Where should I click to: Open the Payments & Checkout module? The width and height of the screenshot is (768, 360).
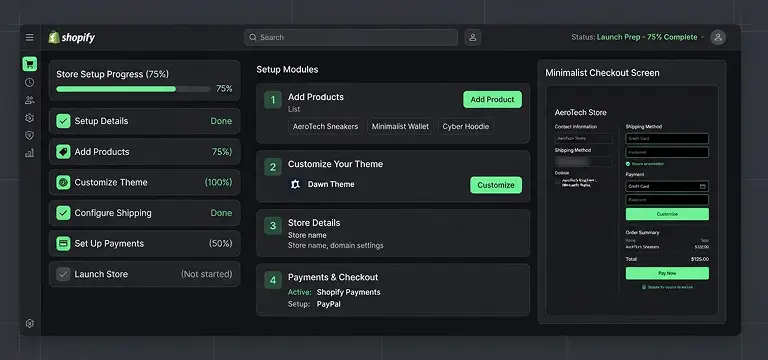click(x=393, y=290)
